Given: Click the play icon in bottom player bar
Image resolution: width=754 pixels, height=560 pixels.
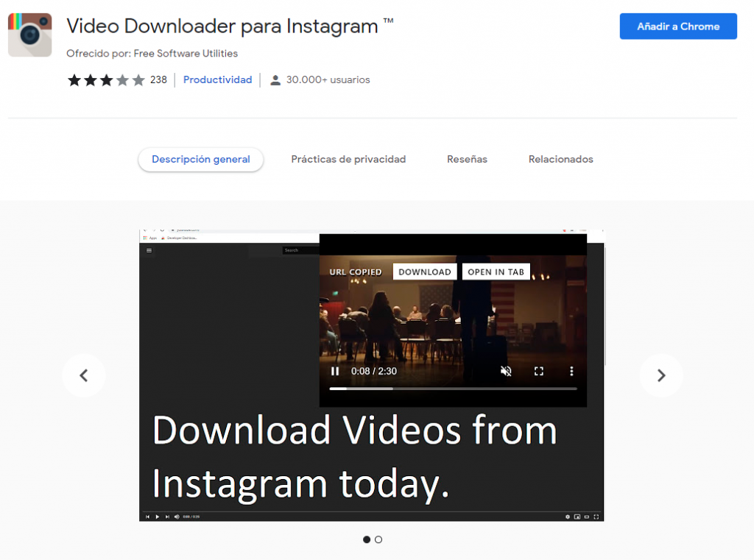Looking at the screenshot, I should coord(158,517).
